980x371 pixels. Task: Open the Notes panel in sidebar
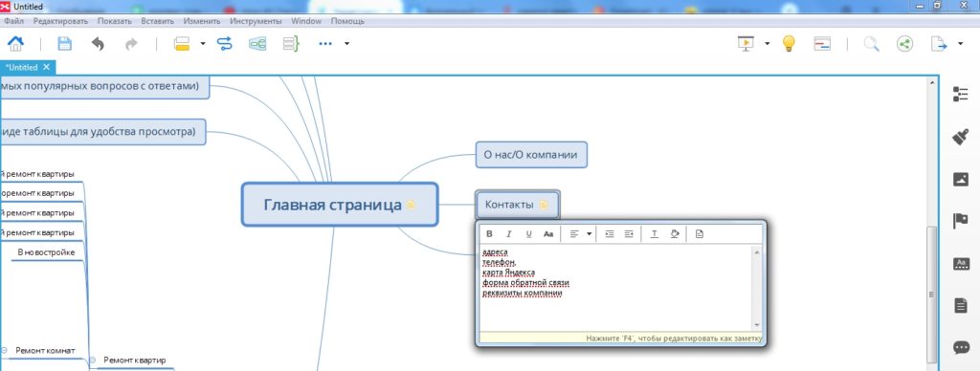coord(960,306)
